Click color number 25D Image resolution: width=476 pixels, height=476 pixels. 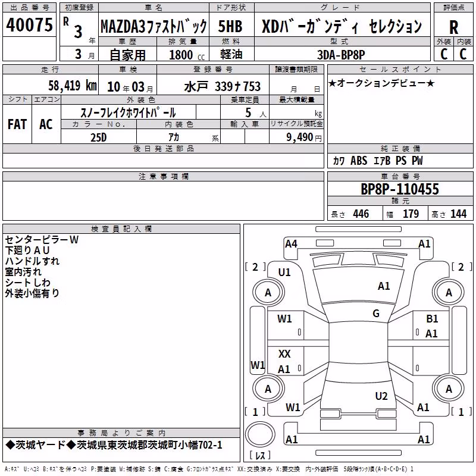click(98, 137)
